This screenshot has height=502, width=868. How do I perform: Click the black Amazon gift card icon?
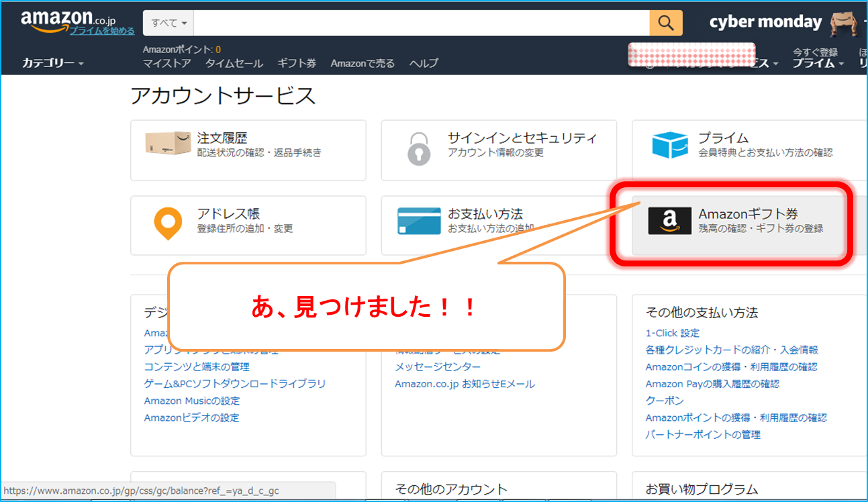[x=669, y=221]
